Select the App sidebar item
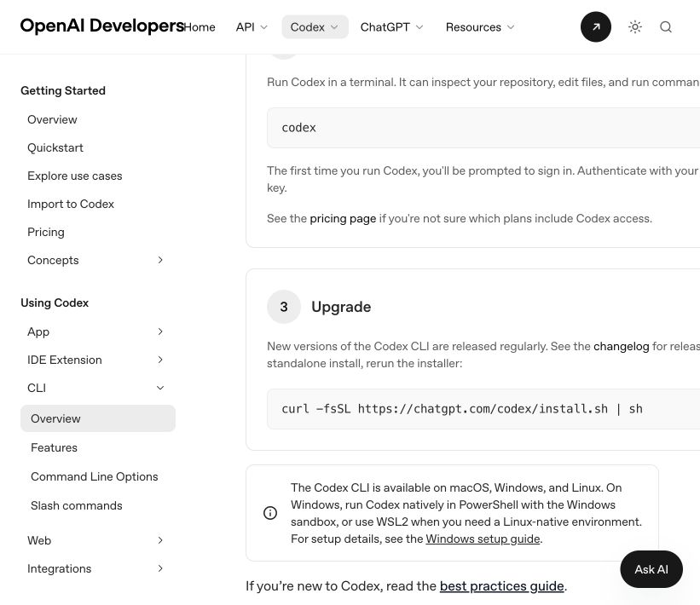 (x=38, y=332)
